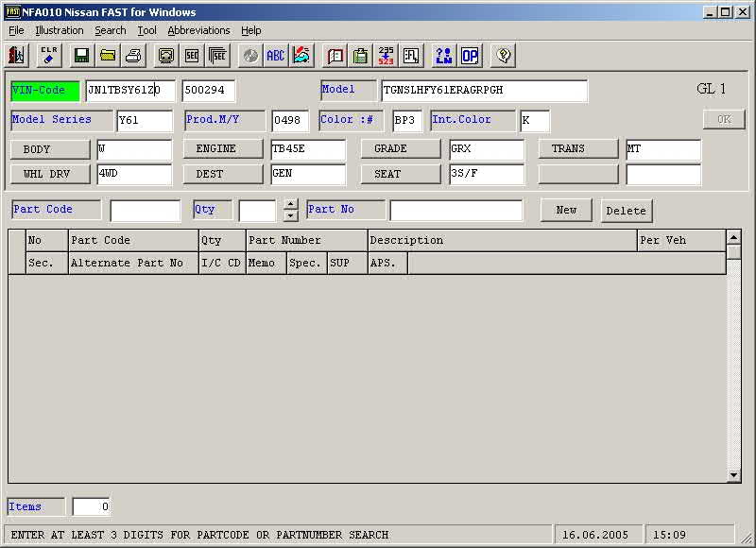This screenshot has width=756, height=548.
Task: Click the Model Series field Y61
Action: 145,121
